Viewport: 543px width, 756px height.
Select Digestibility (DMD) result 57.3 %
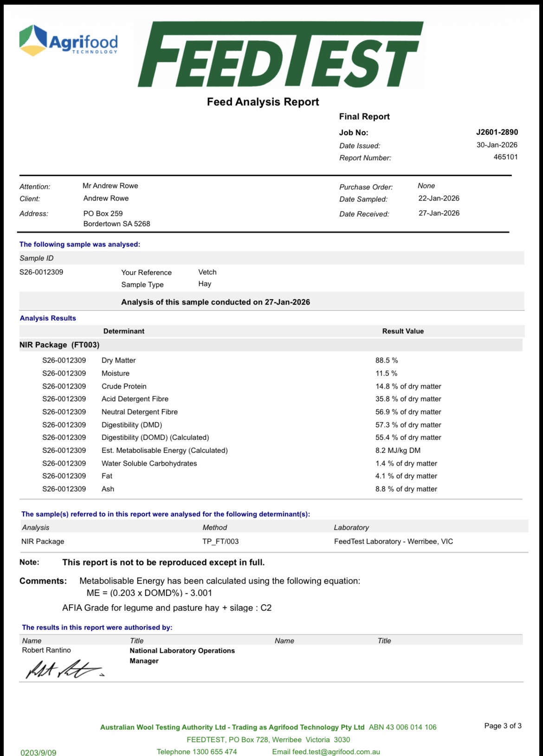(x=408, y=425)
